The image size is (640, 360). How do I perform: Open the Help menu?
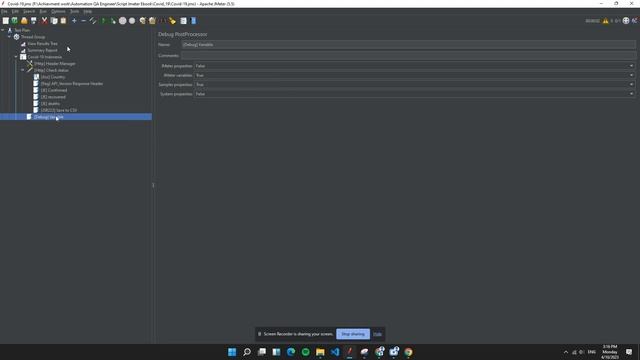pyautogui.click(x=88, y=11)
